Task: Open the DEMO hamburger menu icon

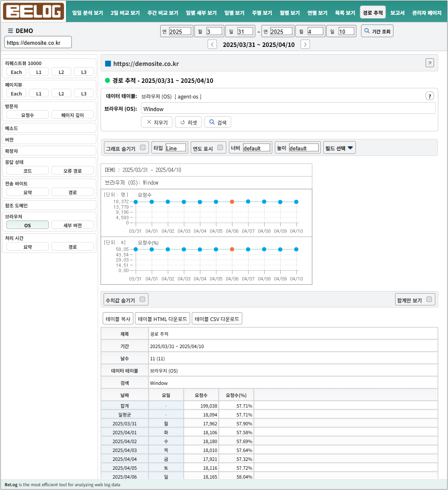Action: [x=10, y=30]
